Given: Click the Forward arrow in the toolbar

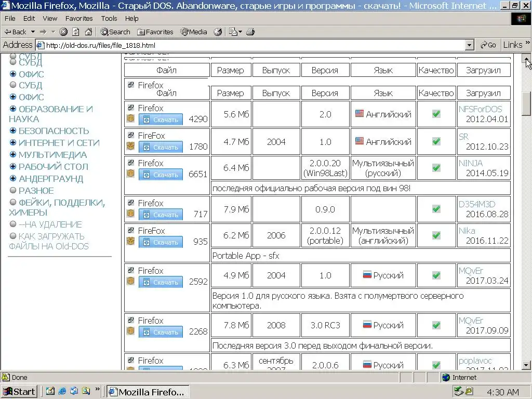Looking at the screenshot, I should 43,32.
